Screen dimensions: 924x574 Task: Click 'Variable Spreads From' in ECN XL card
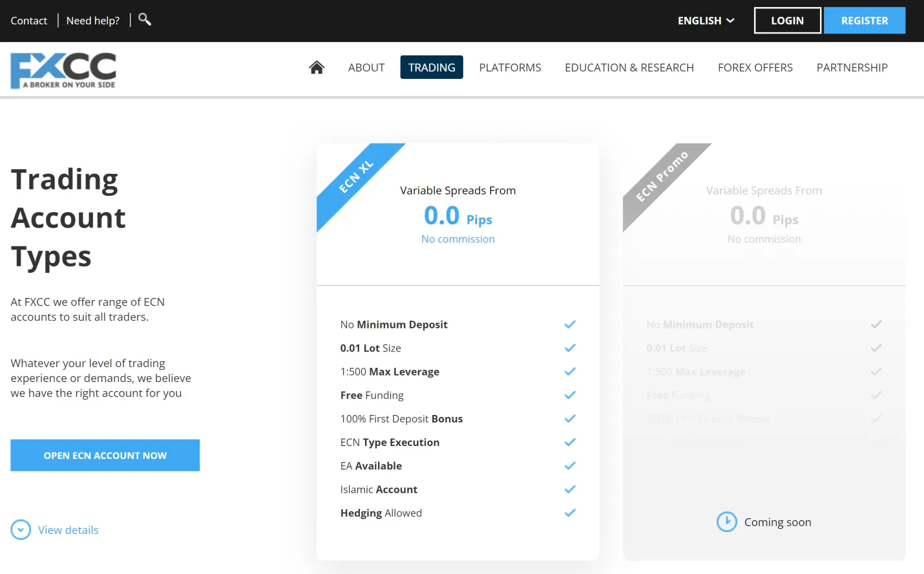pos(458,191)
